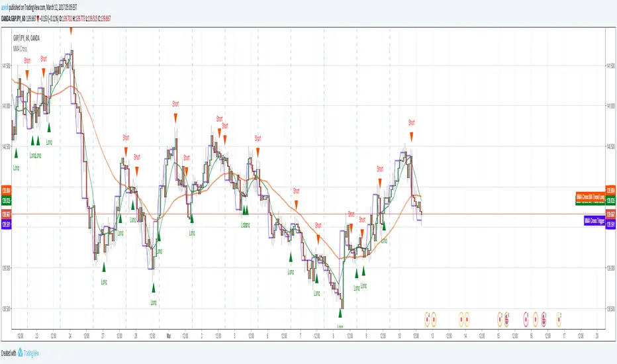
Task: Click the "Mar" label on the time axis
Action: click(168, 336)
